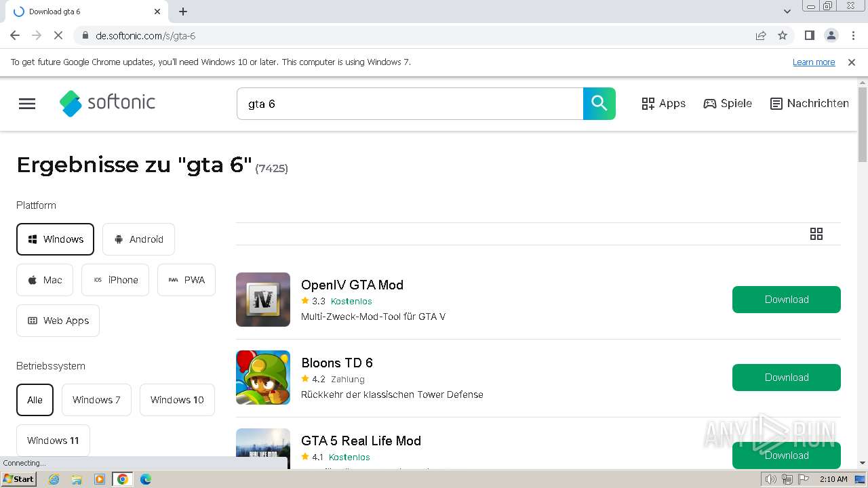Image resolution: width=868 pixels, height=488 pixels.
Task: Filter by Windows 10
Action: coord(177,400)
